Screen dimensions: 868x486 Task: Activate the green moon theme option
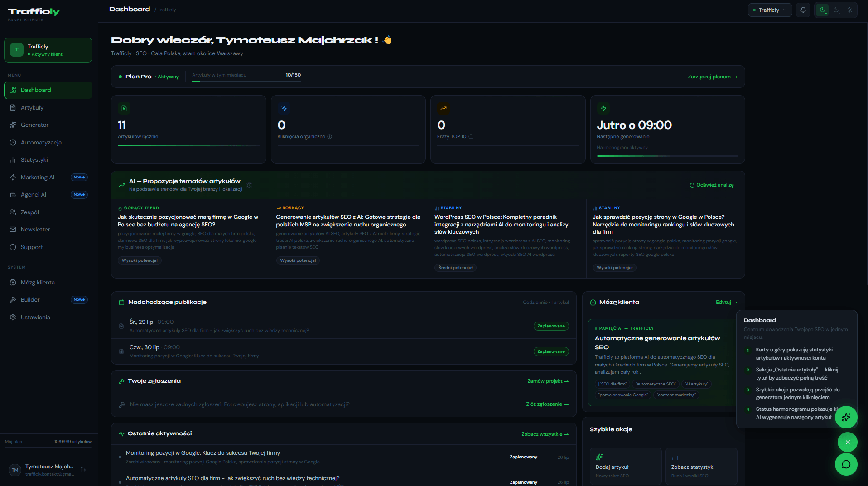click(x=822, y=10)
